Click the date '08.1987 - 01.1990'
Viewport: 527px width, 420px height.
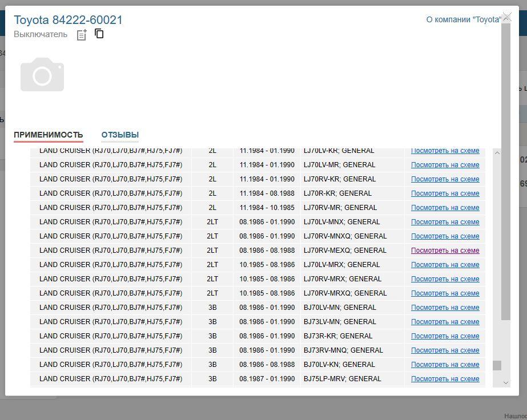267,379
